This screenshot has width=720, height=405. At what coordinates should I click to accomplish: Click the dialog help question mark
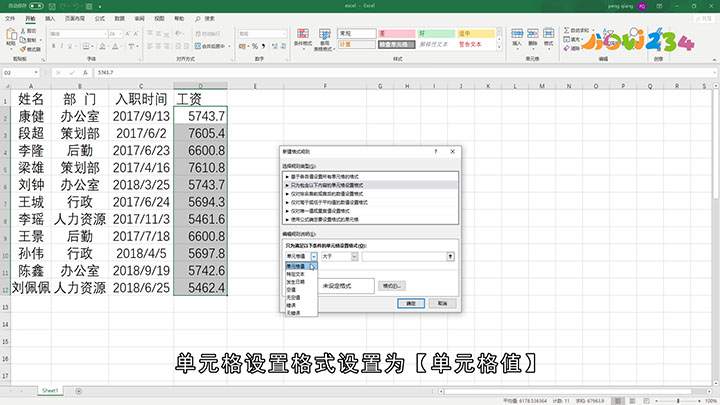(x=436, y=152)
